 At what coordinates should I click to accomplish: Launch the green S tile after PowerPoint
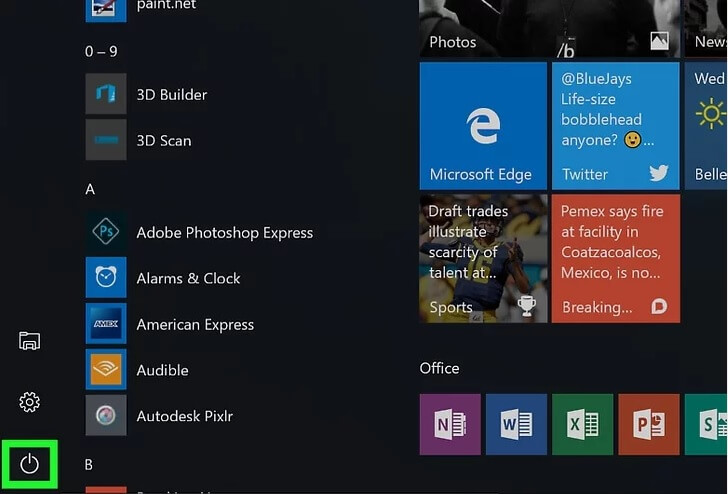click(x=706, y=424)
